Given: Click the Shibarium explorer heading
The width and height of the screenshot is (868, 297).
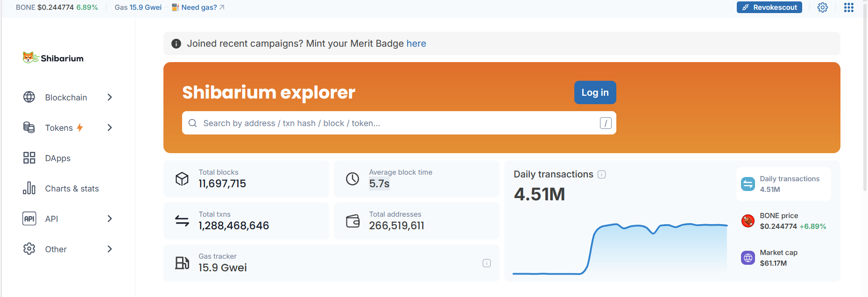Looking at the screenshot, I should point(268,92).
